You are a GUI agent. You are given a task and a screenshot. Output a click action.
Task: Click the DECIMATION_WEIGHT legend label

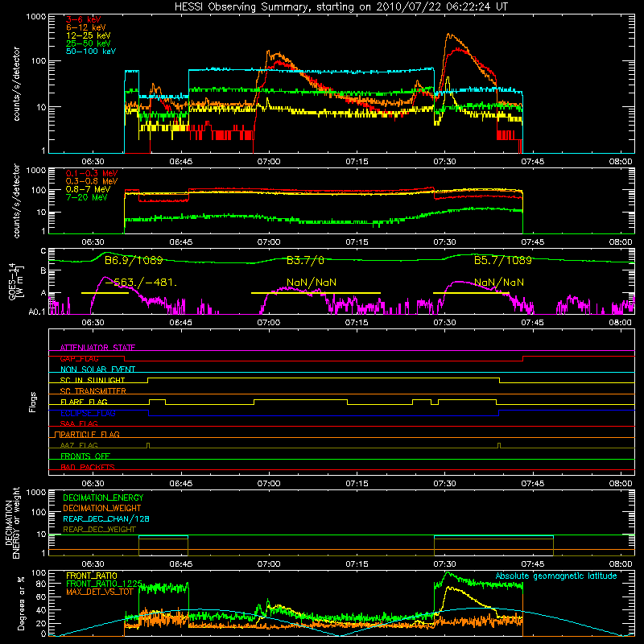click(102, 508)
